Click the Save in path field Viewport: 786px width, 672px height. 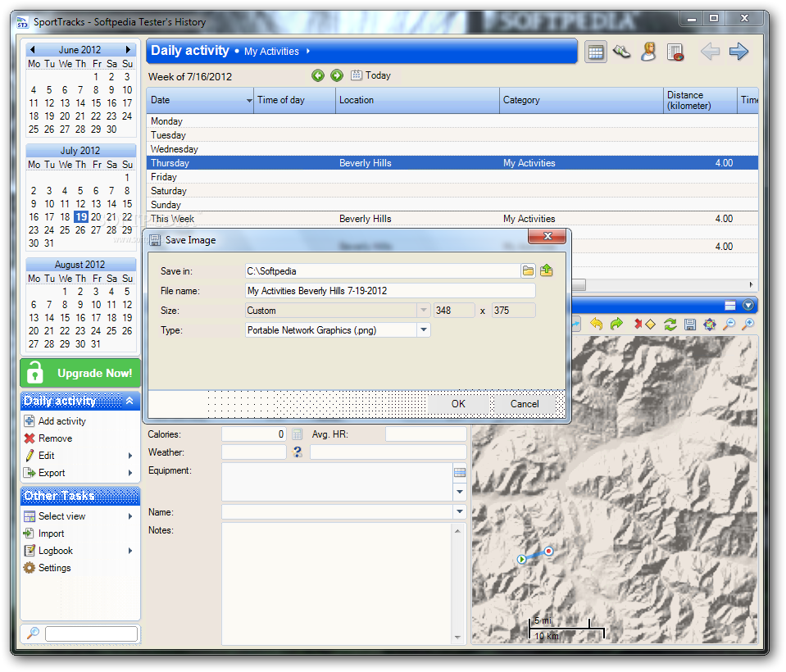pyautogui.click(x=383, y=271)
